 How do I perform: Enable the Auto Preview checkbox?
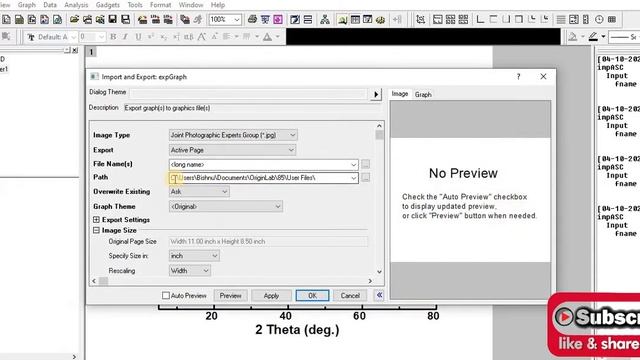[166, 296]
